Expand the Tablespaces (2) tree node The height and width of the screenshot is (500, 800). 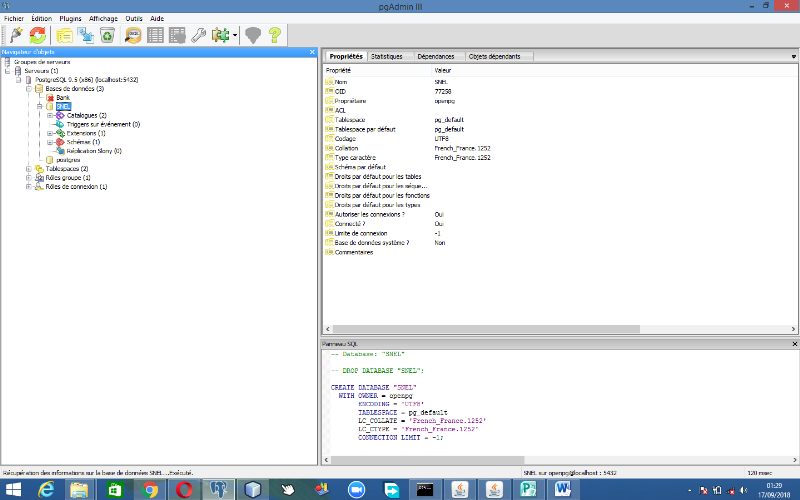(x=29, y=169)
